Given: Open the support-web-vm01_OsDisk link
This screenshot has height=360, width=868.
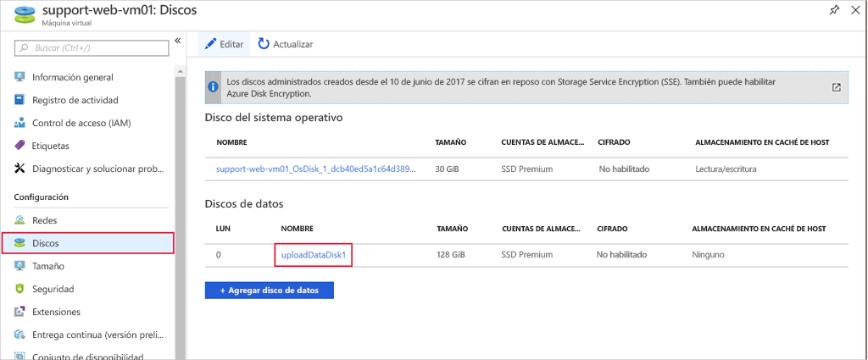Looking at the screenshot, I should point(315,169).
